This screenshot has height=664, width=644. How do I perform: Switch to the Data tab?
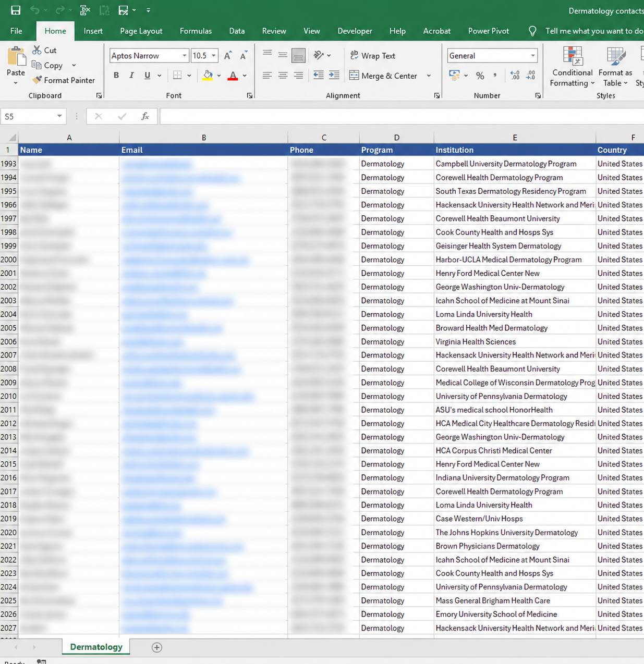[x=237, y=31]
